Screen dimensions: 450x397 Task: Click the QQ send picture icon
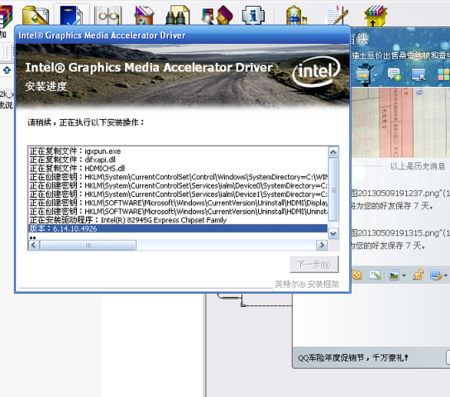tap(394, 275)
